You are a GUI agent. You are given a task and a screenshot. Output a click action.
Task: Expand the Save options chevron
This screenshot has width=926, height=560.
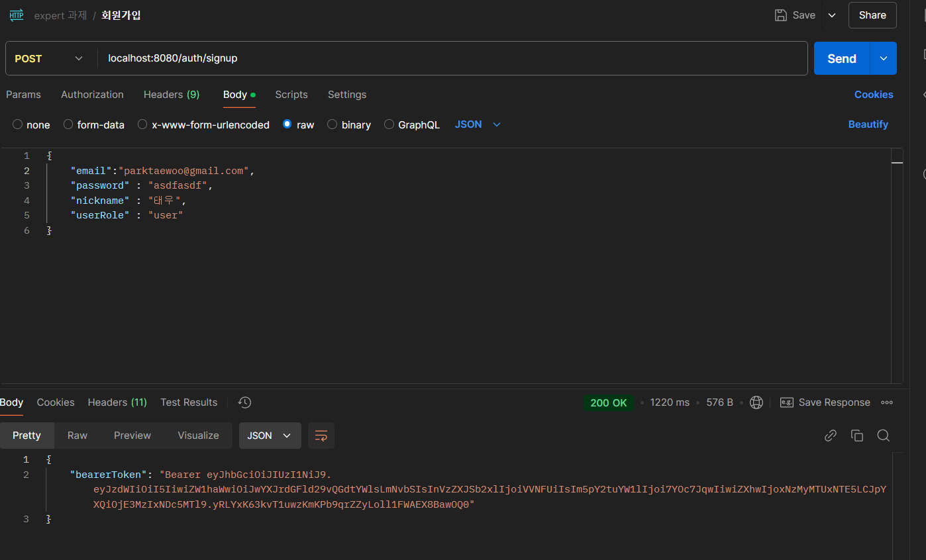point(832,15)
